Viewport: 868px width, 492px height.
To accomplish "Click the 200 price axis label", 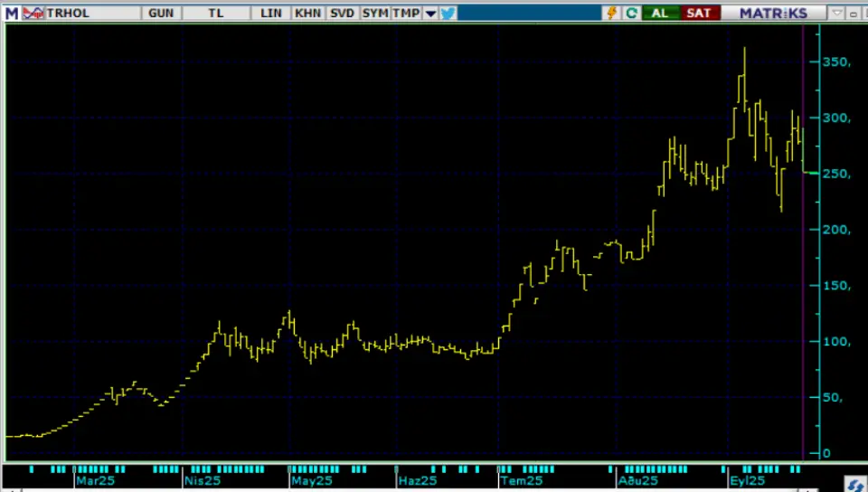I will click(x=835, y=230).
